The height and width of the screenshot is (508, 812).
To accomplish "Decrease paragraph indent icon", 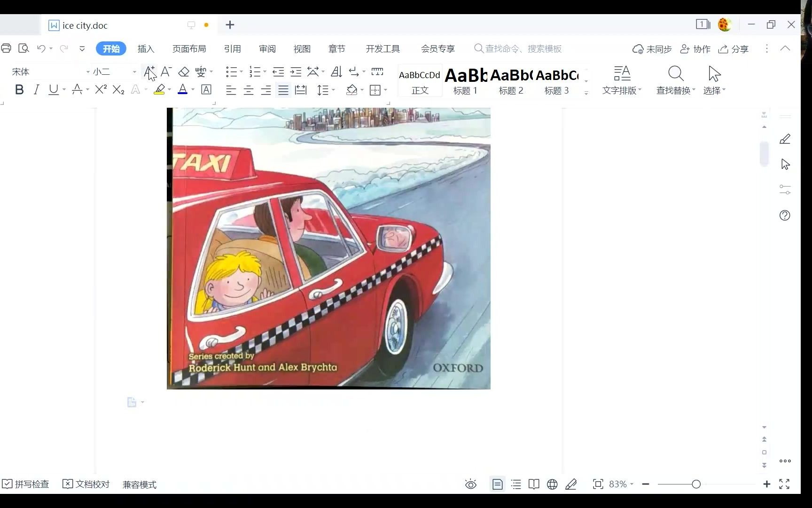I will pos(278,71).
